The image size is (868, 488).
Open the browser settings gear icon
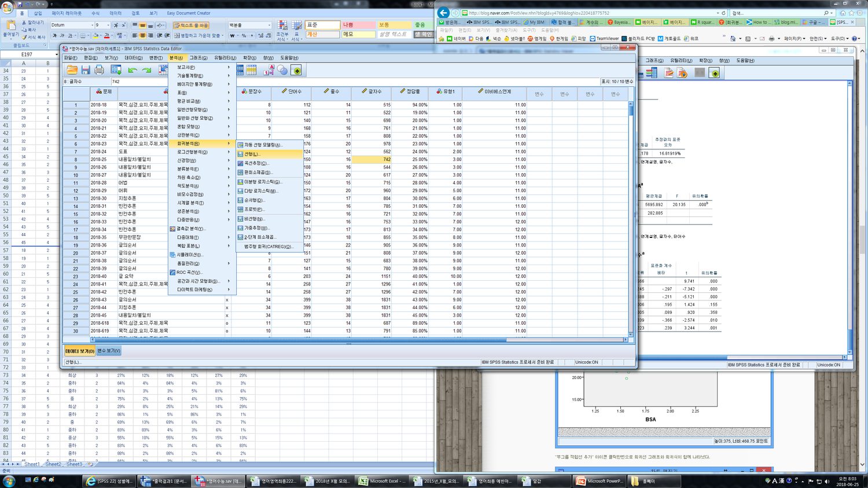[860, 13]
